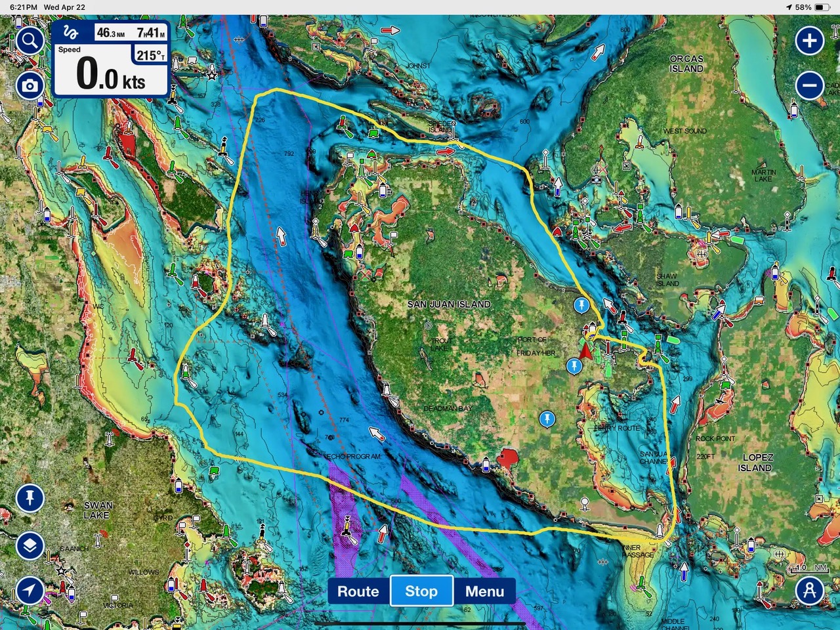Tap the 215° heading readout

pyautogui.click(x=150, y=56)
